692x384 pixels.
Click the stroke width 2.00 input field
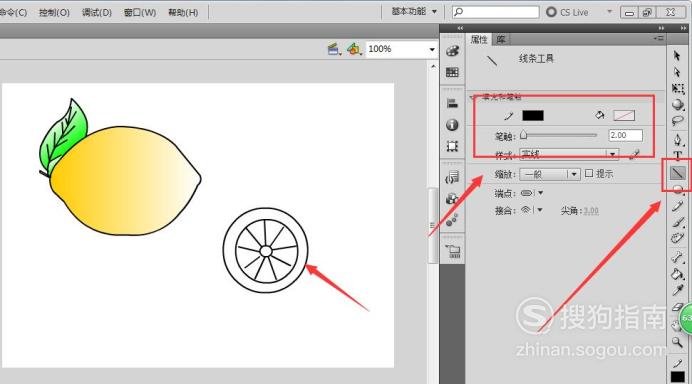pyautogui.click(x=625, y=135)
